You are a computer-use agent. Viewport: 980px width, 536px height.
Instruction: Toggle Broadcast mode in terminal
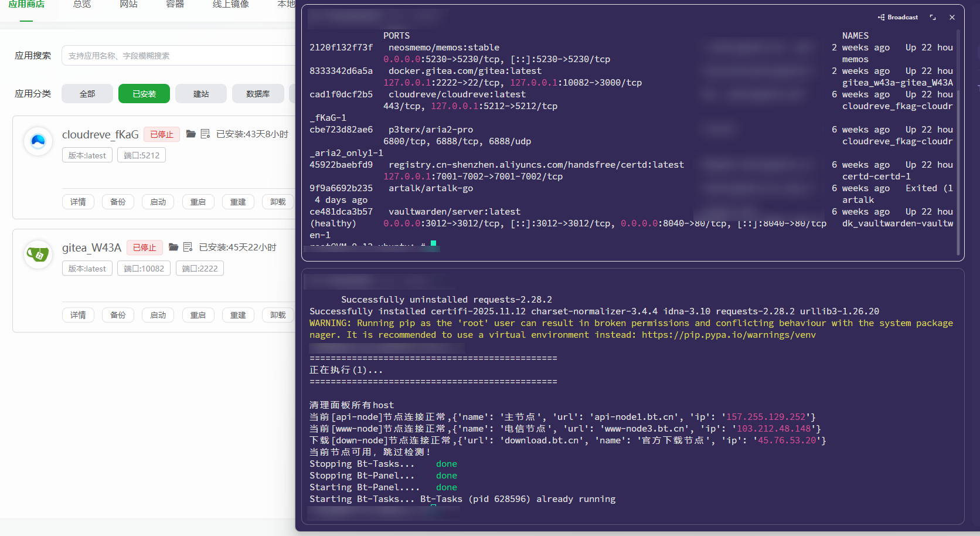click(898, 18)
